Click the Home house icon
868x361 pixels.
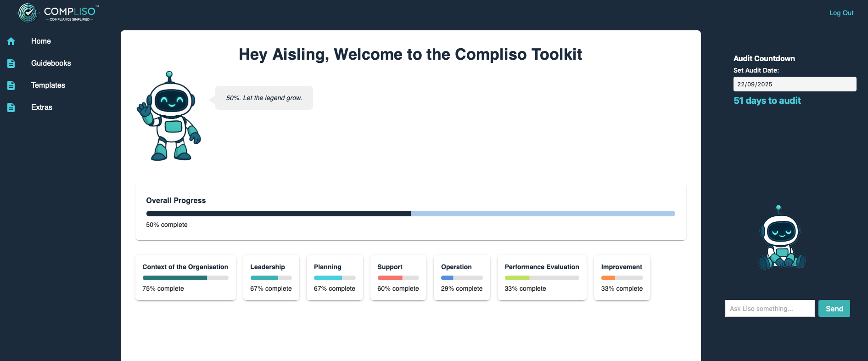pos(11,41)
